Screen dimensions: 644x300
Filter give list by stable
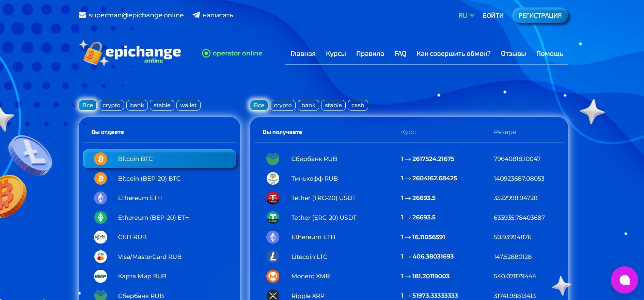pyautogui.click(x=162, y=105)
